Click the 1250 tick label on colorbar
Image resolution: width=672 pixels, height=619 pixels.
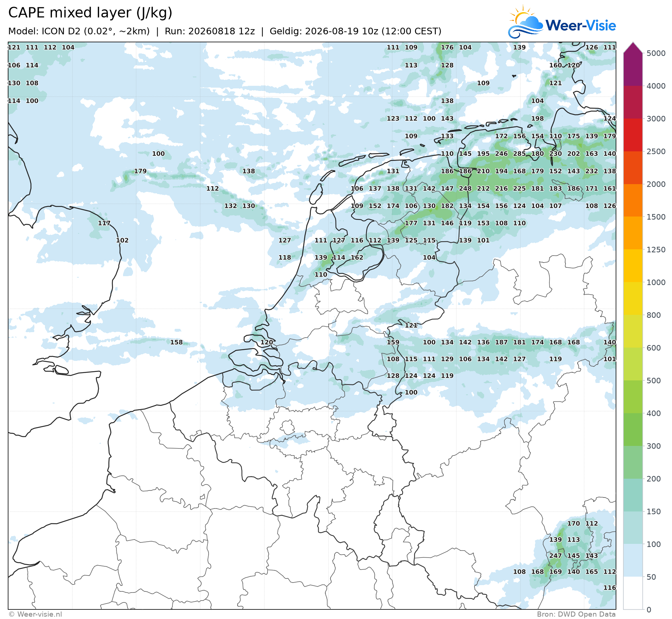coord(656,250)
